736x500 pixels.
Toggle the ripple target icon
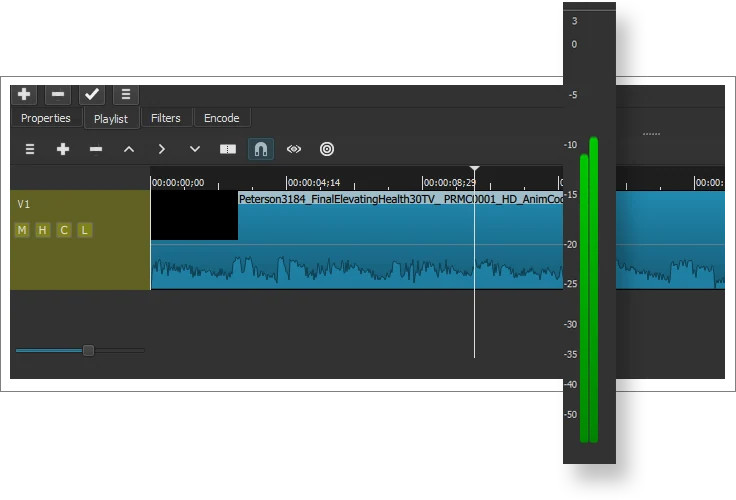tap(327, 149)
